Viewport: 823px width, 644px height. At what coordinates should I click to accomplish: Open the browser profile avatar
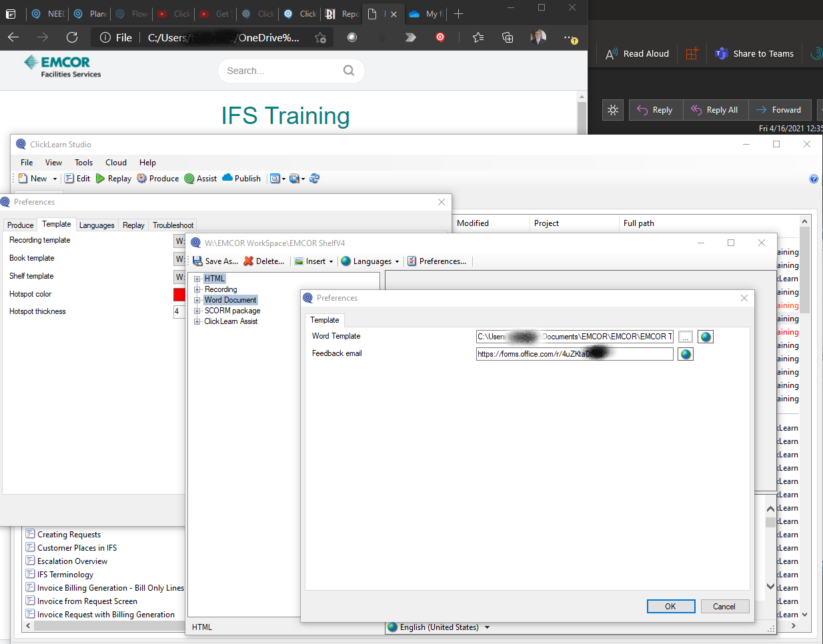(538, 37)
